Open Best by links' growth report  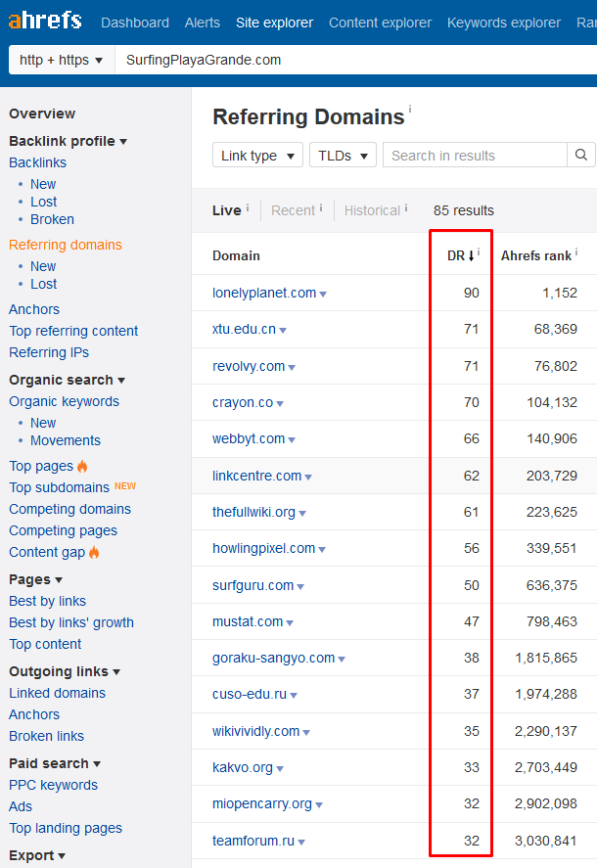pyautogui.click(x=71, y=622)
